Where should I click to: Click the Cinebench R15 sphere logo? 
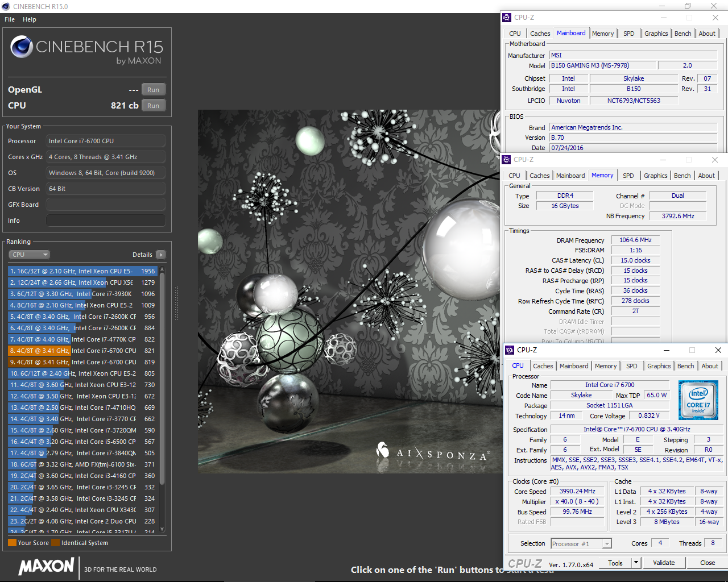tap(22, 47)
